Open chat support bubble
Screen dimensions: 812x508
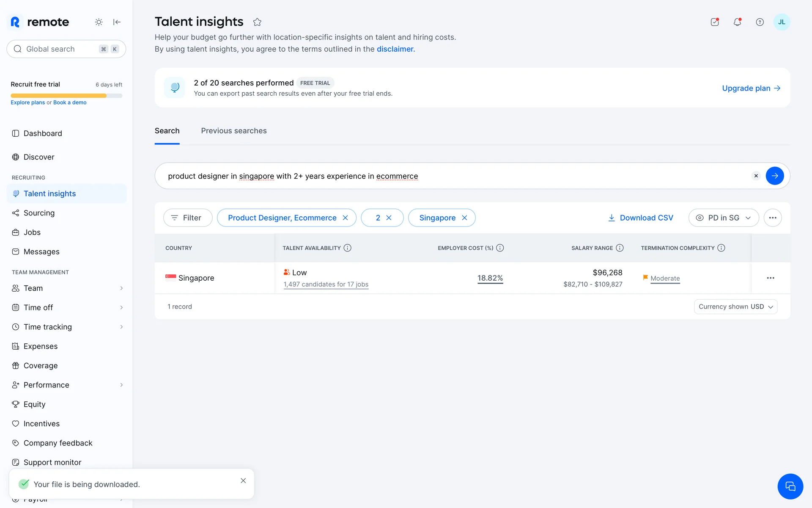790,486
